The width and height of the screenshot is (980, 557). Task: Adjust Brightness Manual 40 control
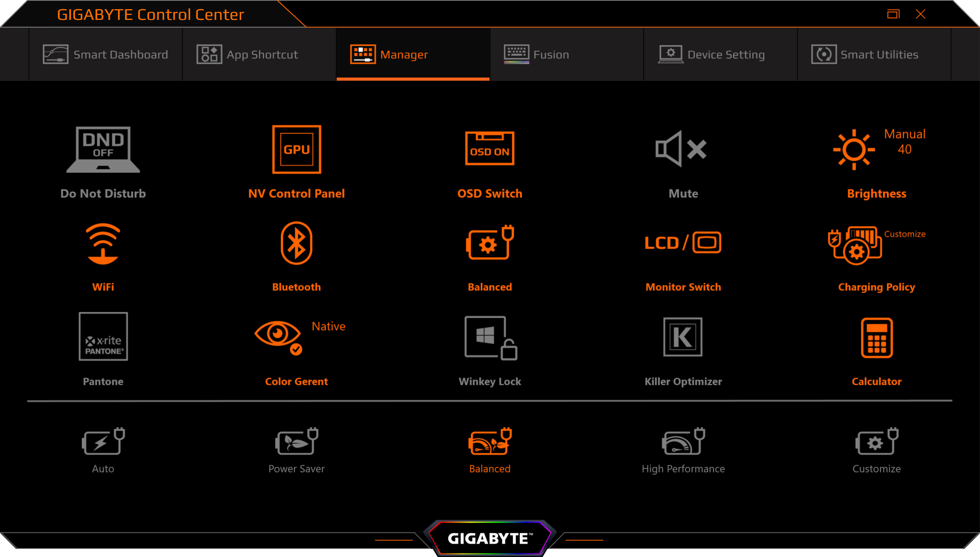(x=854, y=150)
